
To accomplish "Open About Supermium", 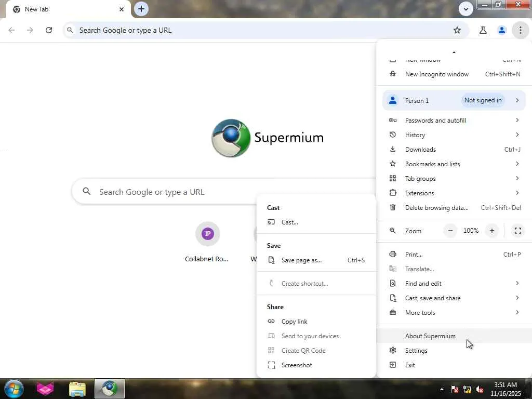I will tap(454, 336).
